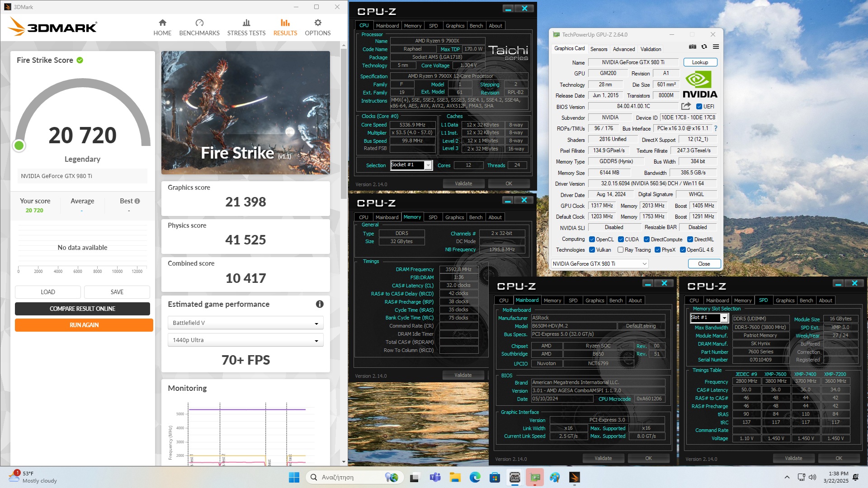Image resolution: width=868 pixels, height=488 pixels.
Task: Open Task View on taskbar
Action: (x=414, y=477)
